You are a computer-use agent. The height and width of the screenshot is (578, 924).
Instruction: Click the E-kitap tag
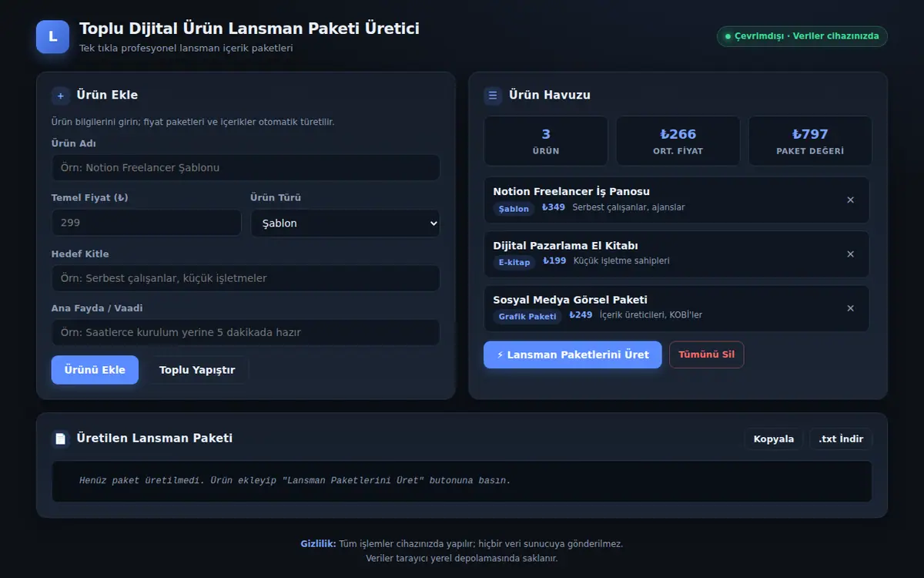click(x=514, y=262)
